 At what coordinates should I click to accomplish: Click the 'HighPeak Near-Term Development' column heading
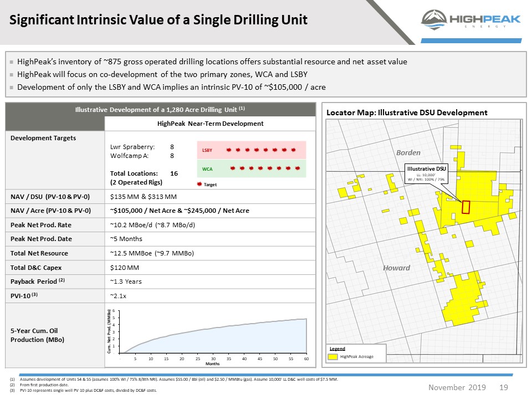tap(211, 124)
